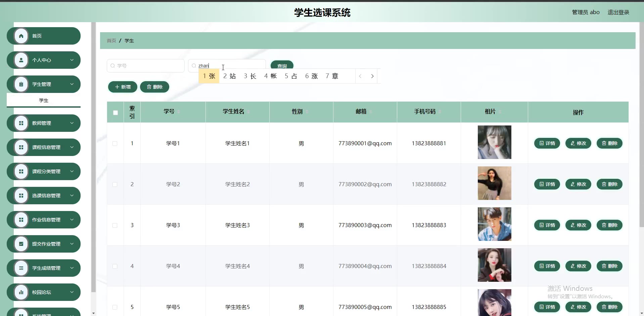
Task: Click the 个人中心 person icon
Action: 21,60
